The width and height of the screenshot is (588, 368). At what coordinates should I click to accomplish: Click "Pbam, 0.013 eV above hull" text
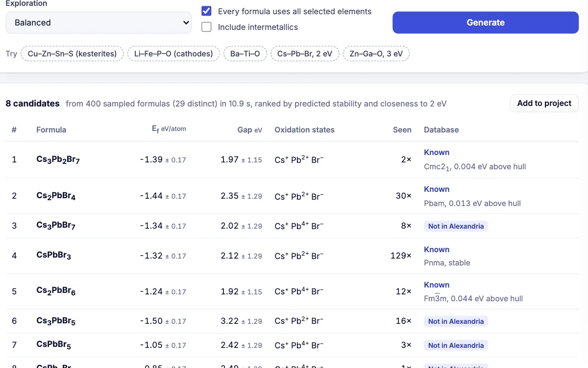pos(472,204)
